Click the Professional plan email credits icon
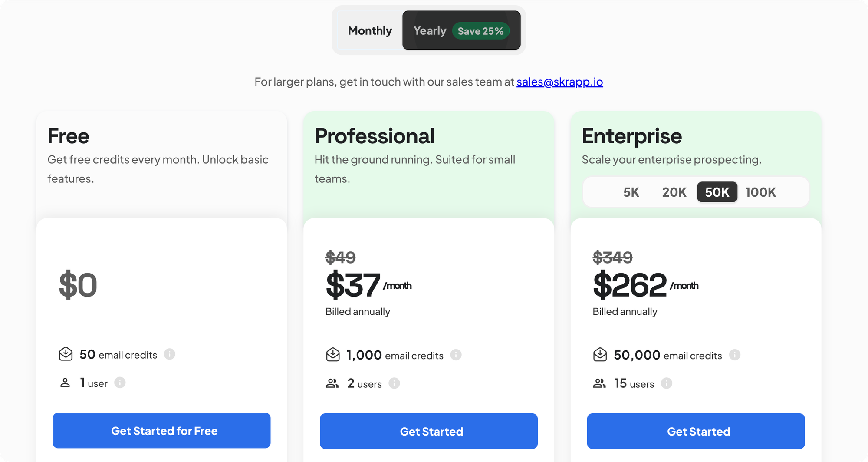This screenshot has width=868, height=462. [x=333, y=354]
